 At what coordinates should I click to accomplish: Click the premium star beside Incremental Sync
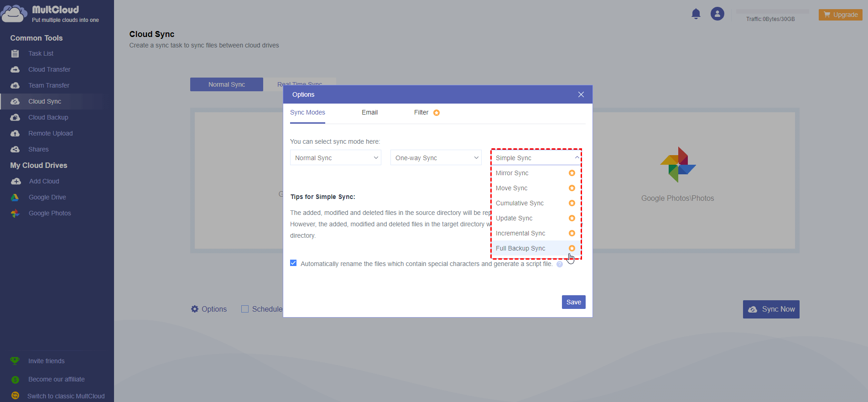click(x=572, y=233)
